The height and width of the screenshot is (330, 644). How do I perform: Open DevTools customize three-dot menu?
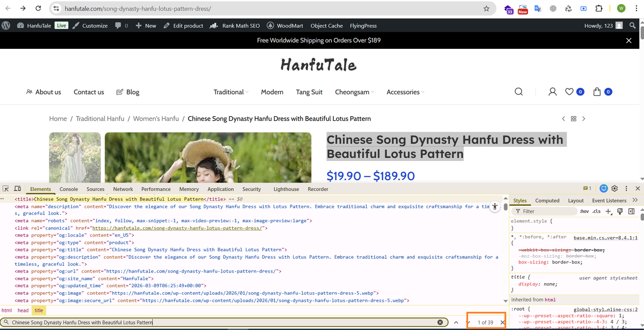tap(626, 189)
